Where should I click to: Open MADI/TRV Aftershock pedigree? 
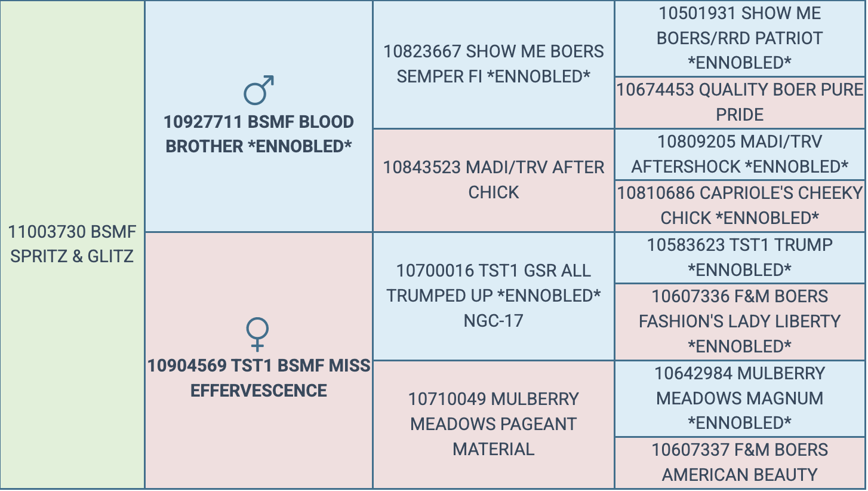(x=739, y=154)
